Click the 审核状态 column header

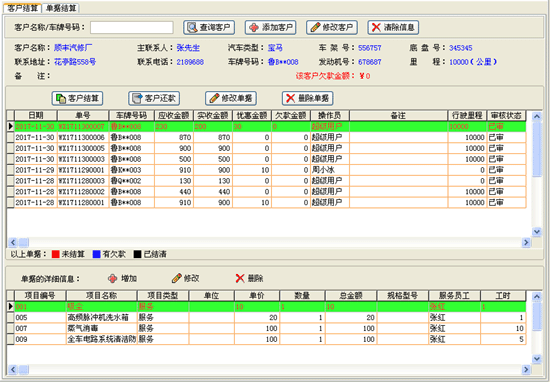507,115
